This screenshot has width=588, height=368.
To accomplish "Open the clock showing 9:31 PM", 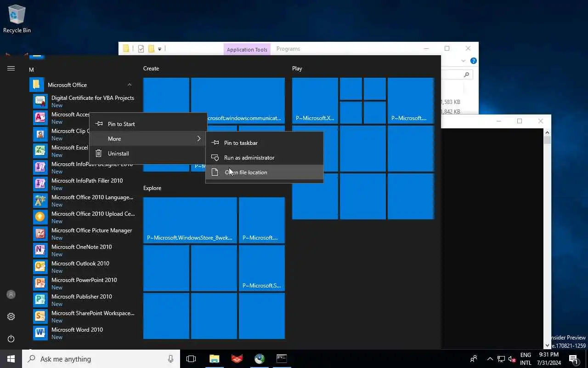I will point(548,359).
